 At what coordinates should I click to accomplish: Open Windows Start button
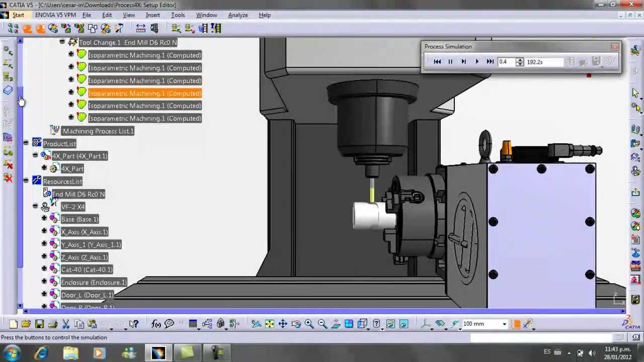12,353
